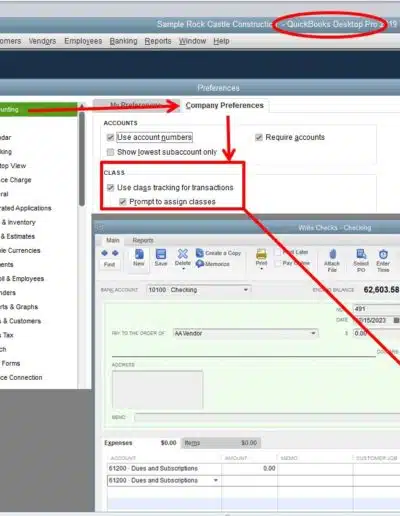This screenshot has height=516, width=400.
Task: Click the Save icon in Write Checks
Action: point(161,254)
